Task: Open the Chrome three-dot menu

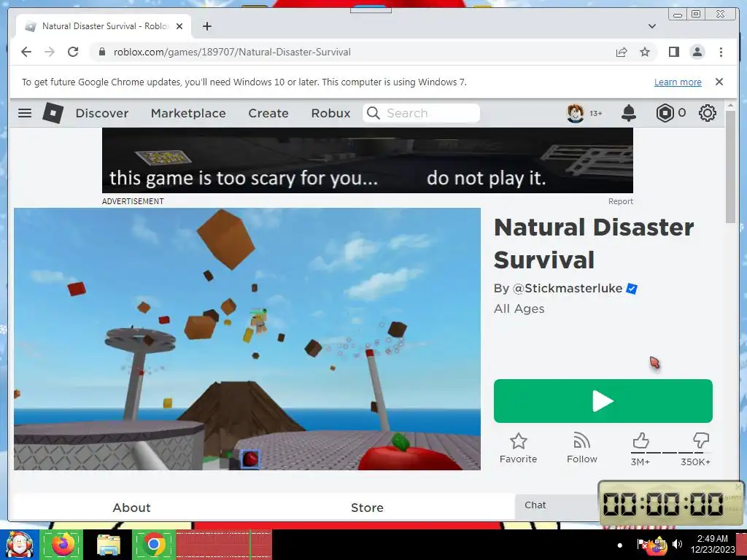Action: (x=721, y=52)
